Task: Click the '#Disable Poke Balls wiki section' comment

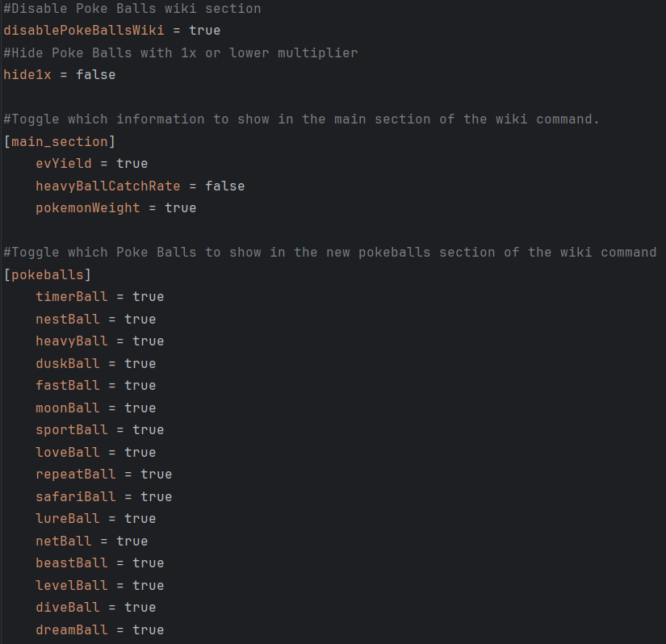Action: point(132,9)
